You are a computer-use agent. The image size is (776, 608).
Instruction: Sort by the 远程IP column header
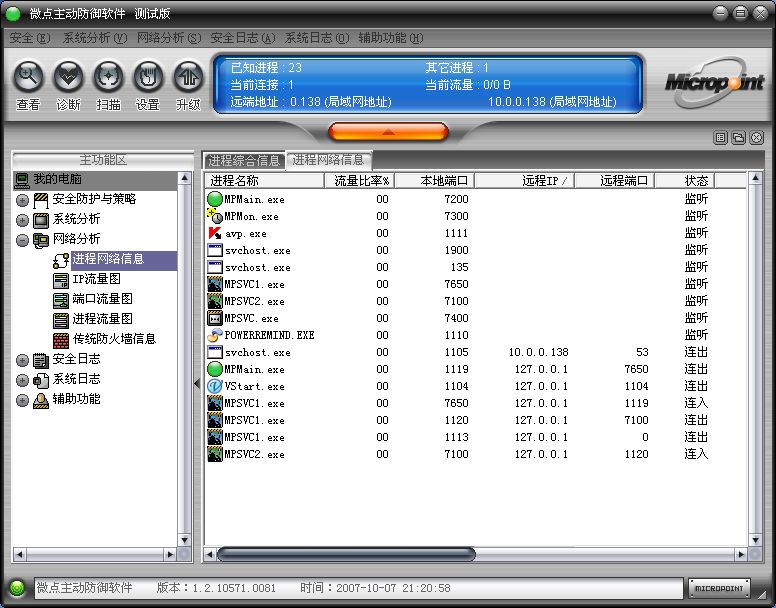click(525, 181)
